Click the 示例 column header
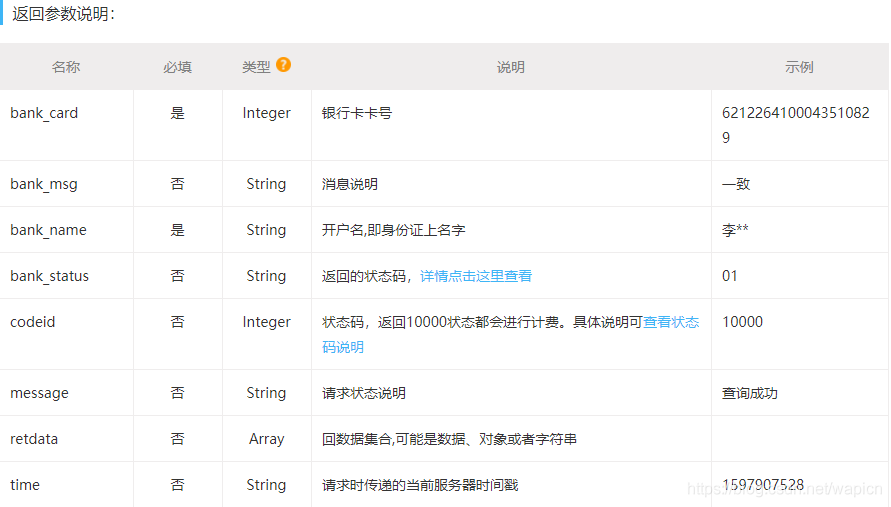Image resolution: width=891 pixels, height=507 pixels. tap(799, 67)
